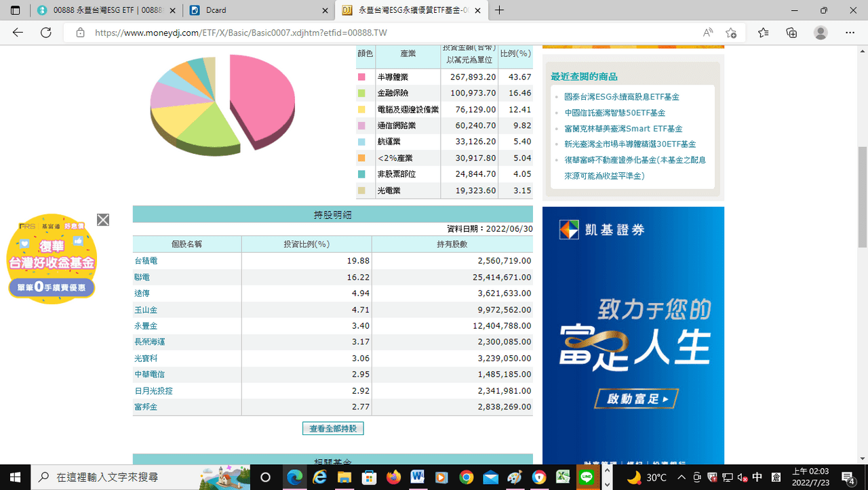View site information lock icon
This screenshot has height=490, width=868.
pos(80,33)
